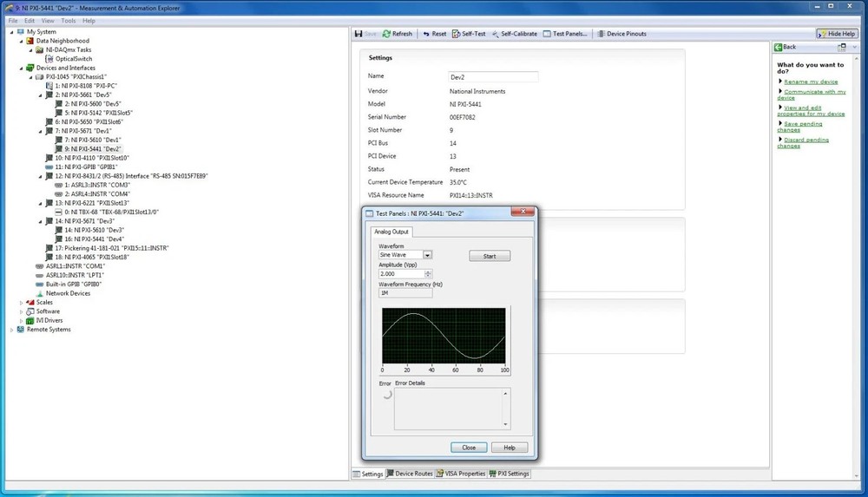Switch to the PXI Settings tab
This screenshot has width=868, height=497.
coord(510,474)
